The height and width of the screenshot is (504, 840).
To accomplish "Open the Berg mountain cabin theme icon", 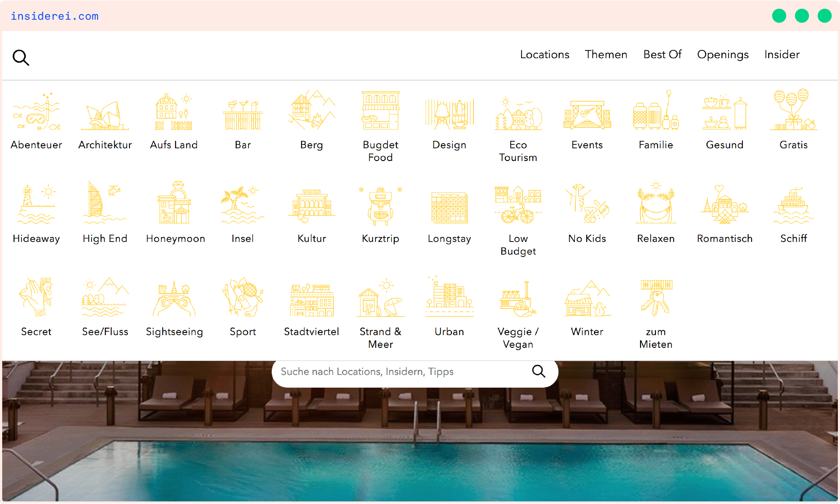I will tap(311, 111).
